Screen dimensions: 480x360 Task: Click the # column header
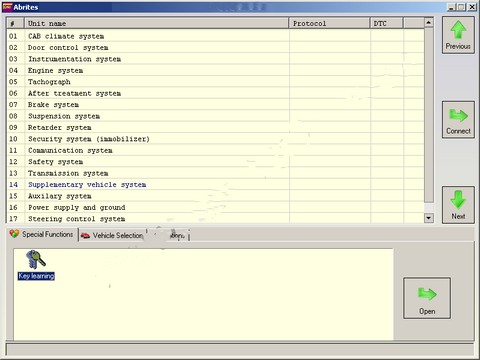(x=15, y=23)
